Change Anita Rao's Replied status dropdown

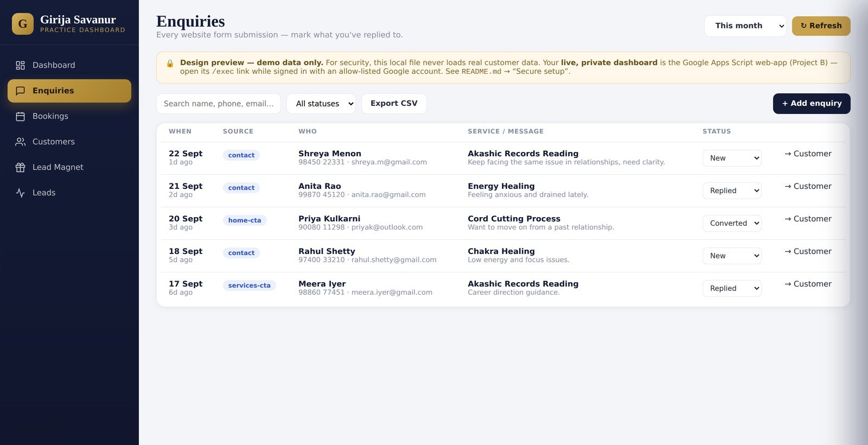coord(732,190)
